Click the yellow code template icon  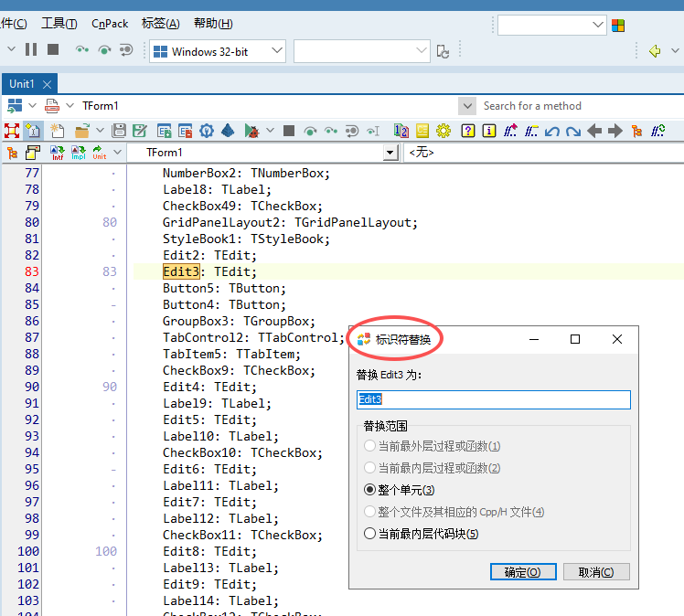[x=422, y=131]
